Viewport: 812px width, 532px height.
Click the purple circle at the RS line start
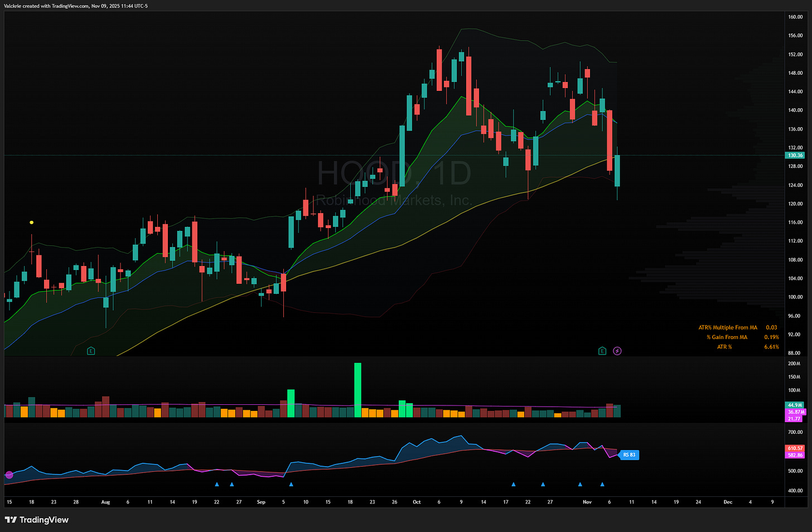(9, 475)
